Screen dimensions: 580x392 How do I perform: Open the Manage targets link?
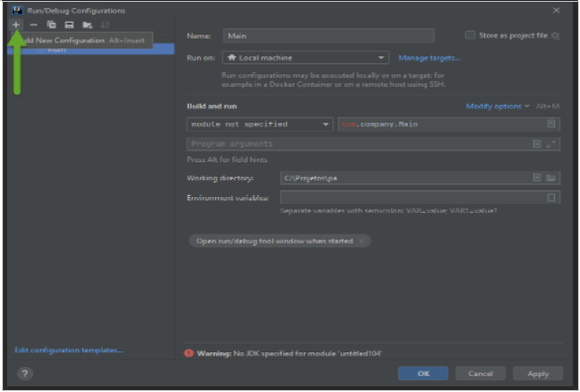(x=430, y=57)
